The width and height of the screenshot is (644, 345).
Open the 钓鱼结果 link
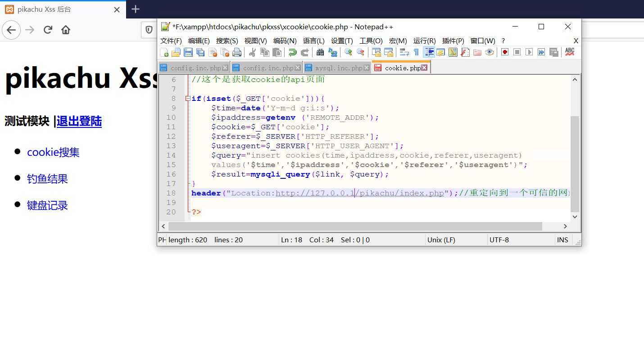coord(47,179)
